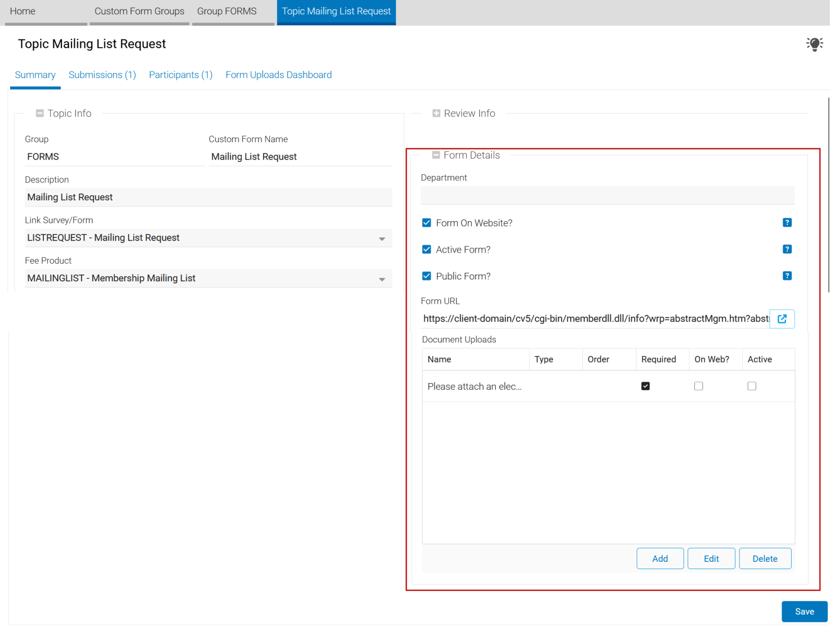Sort by On Web? column header
This screenshot has width=840, height=631.
[x=715, y=359]
